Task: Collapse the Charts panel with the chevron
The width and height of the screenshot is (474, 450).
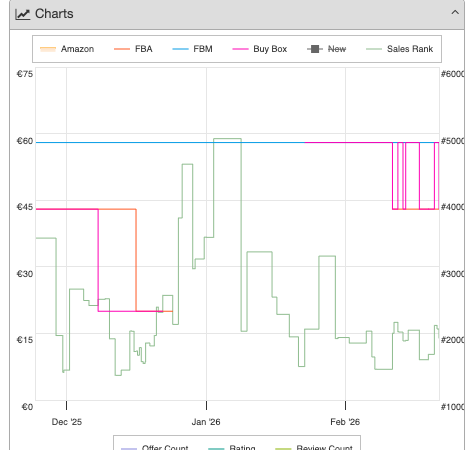Action: (455, 13)
